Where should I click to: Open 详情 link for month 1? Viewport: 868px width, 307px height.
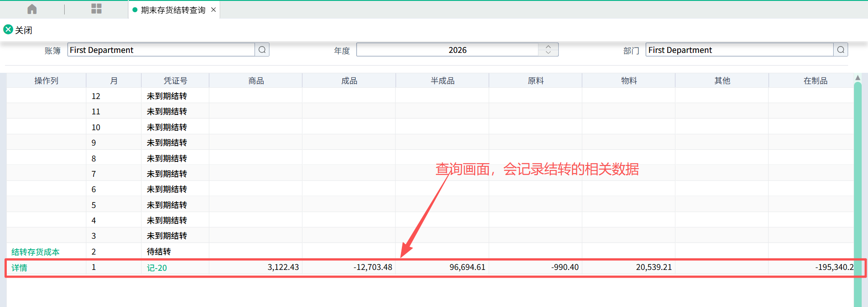[x=19, y=268]
